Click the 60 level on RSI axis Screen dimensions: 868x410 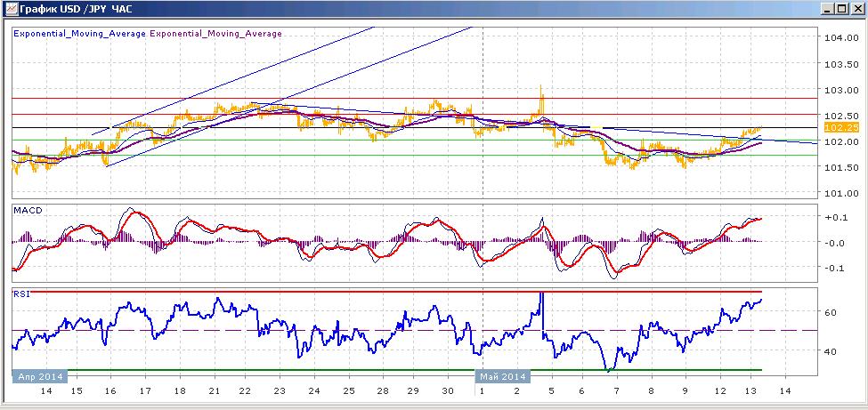tap(830, 312)
